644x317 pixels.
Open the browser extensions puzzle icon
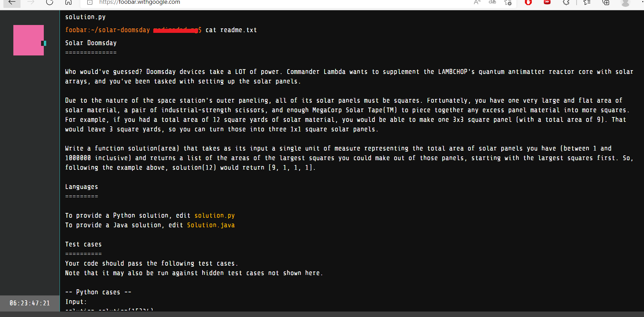coord(566,2)
